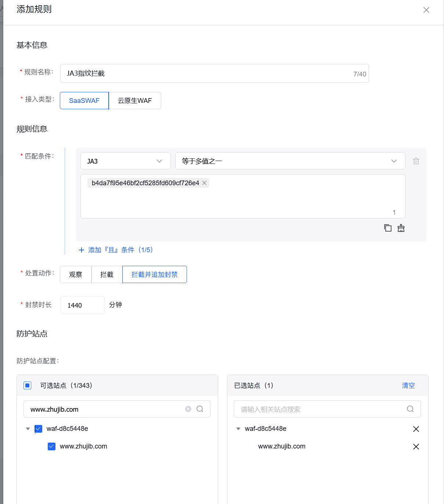Click the plus icon to add 且 condition
This screenshot has width=444, height=504.
click(x=82, y=250)
